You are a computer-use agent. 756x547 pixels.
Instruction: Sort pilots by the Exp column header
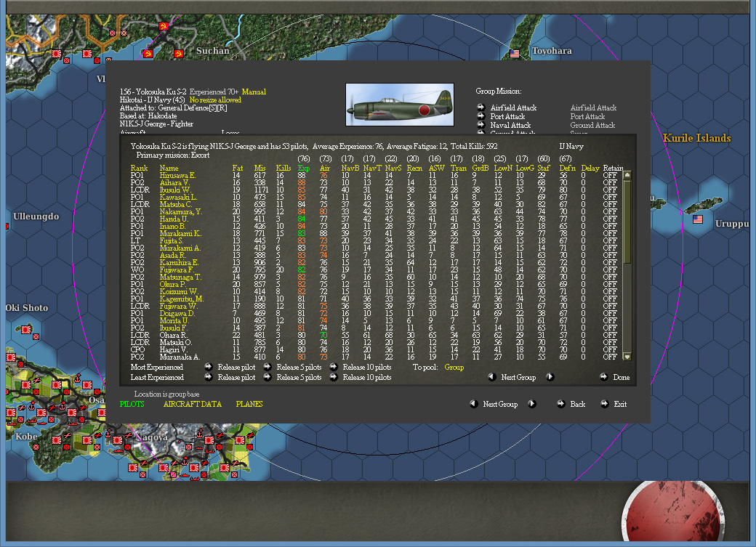click(304, 168)
